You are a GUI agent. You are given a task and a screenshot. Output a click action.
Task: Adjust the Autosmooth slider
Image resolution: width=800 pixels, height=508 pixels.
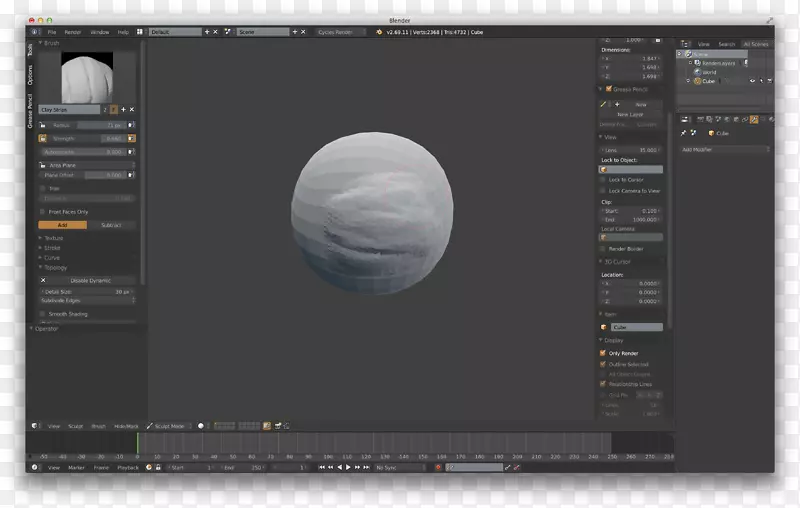[86, 152]
